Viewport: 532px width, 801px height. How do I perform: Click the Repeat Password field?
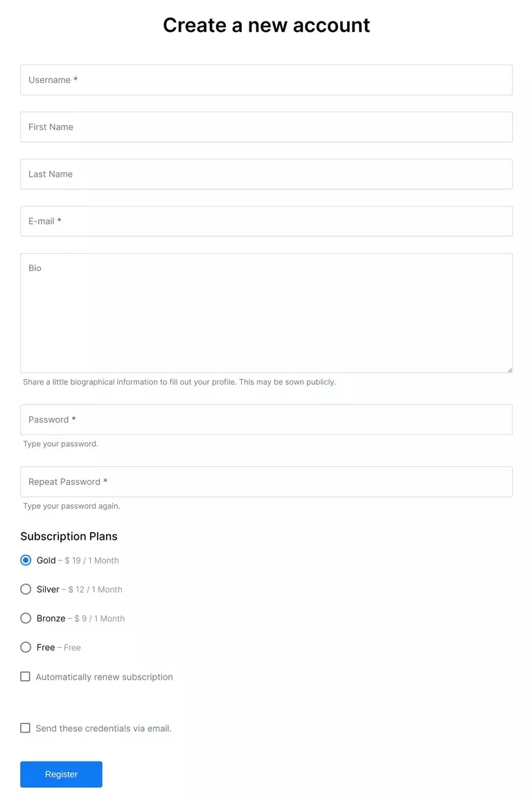[266, 482]
